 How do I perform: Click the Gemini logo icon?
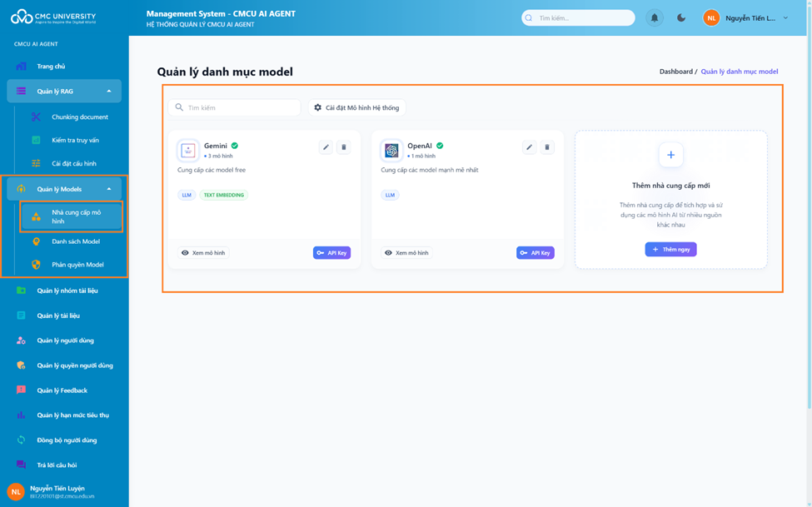coord(188,151)
